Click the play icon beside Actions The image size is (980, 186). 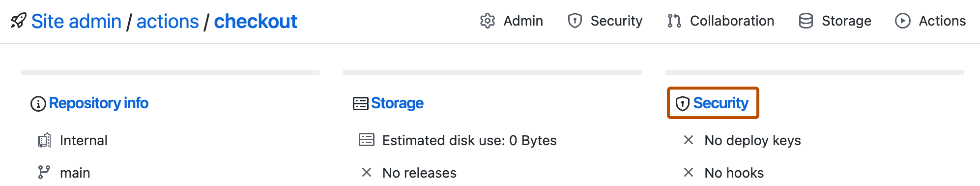click(902, 21)
